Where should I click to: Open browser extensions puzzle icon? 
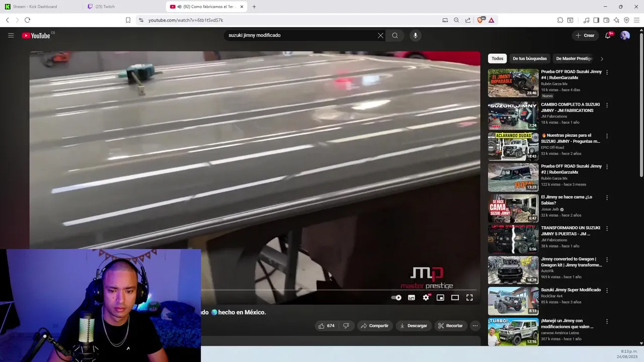point(560,20)
